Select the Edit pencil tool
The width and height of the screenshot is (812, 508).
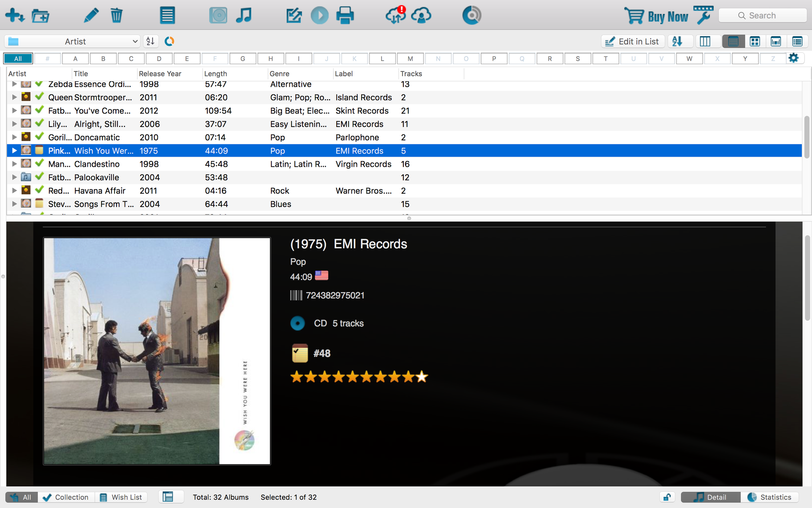(x=91, y=16)
